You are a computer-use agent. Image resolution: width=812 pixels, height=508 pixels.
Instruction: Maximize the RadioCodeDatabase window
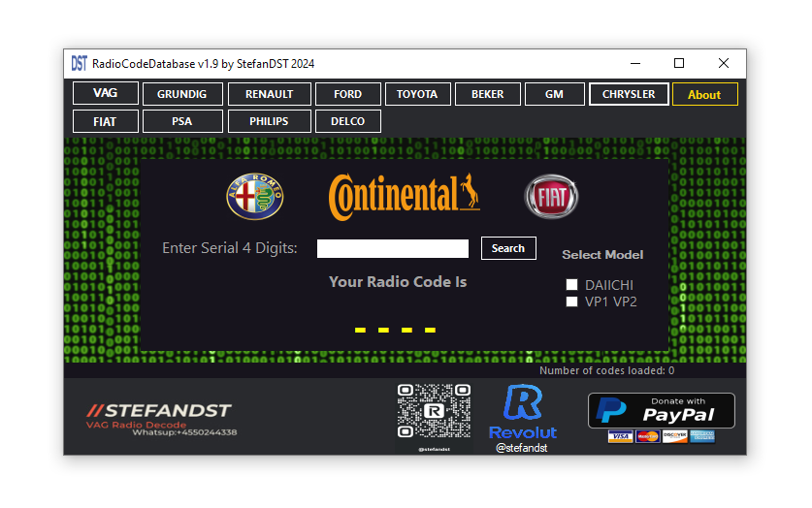(679, 63)
